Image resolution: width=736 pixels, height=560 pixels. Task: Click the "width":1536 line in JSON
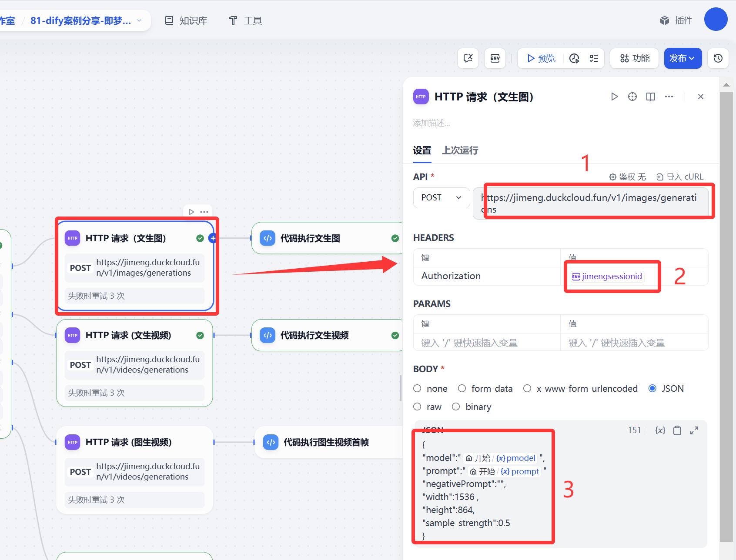[x=450, y=497]
